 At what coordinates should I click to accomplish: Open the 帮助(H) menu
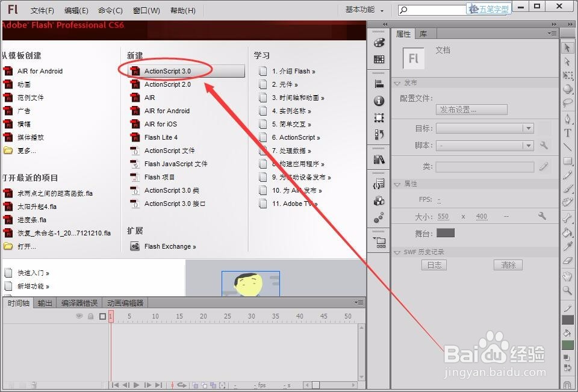pyautogui.click(x=183, y=10)
